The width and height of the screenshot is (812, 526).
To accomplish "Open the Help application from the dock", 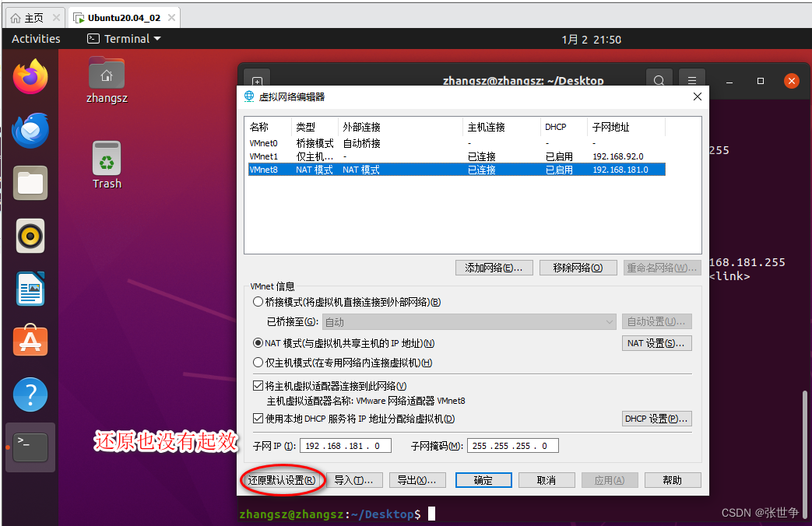I will 30,394.
